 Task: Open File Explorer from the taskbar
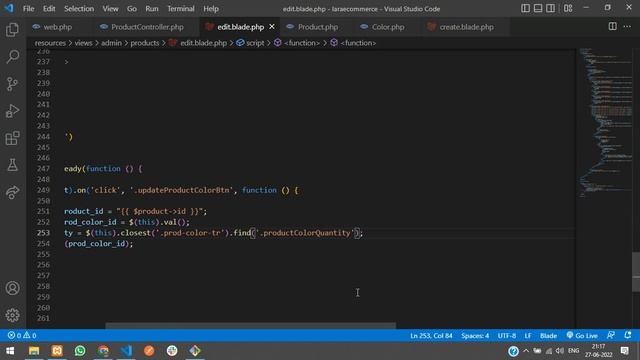(34, 351)
